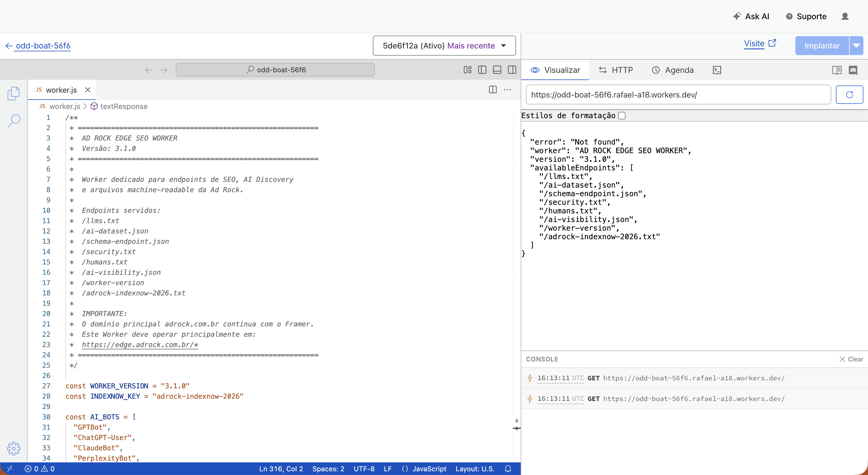This screenshot has height=475, width=868.
Task: Expand the first GET request console entry
Action: tap(694, 378)
